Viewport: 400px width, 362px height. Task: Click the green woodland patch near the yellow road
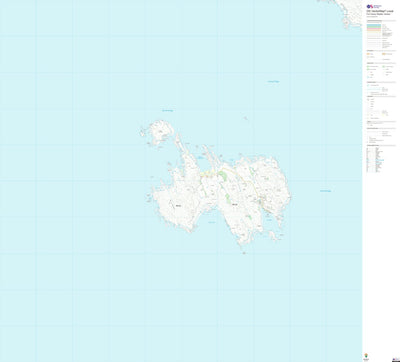tap(223, 176)
